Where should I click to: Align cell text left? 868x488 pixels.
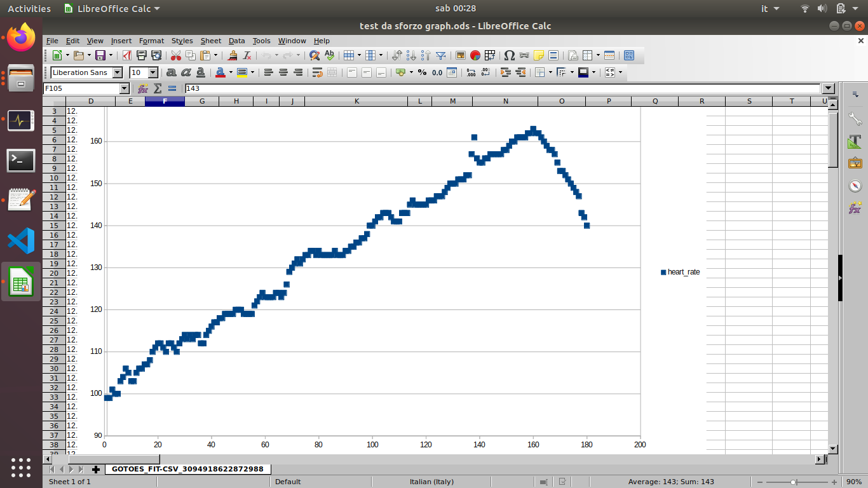[x=268, y=72]
